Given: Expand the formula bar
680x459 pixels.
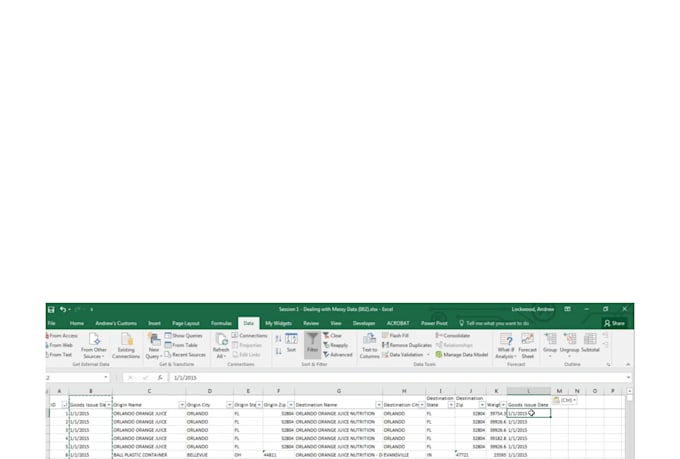Looking at the screenshot, I should point(628,377).
